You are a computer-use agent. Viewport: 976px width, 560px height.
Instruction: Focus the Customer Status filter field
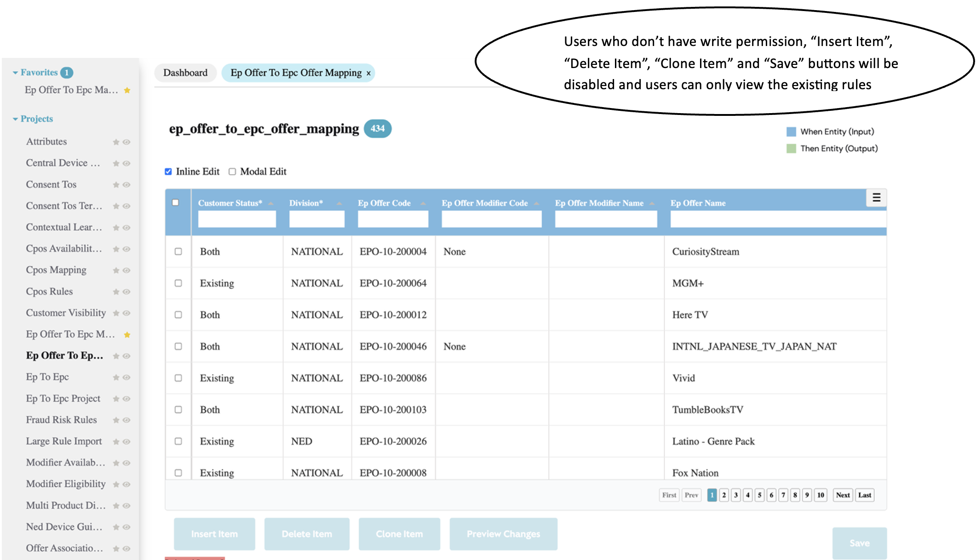click(237, 219)
